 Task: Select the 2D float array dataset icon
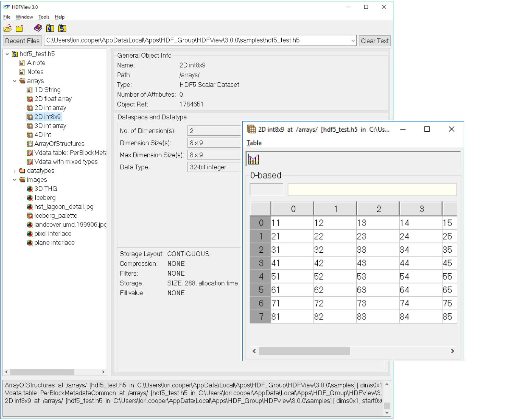coord(29,99)
